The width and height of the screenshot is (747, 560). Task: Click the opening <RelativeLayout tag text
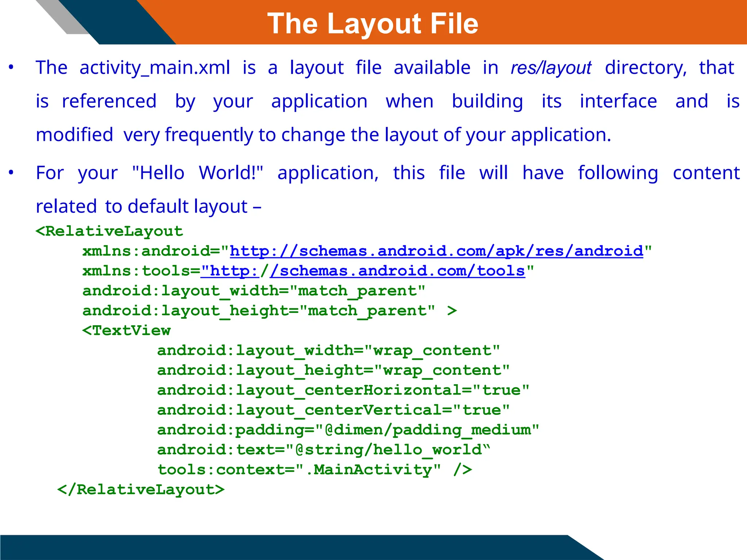(109, 231)
